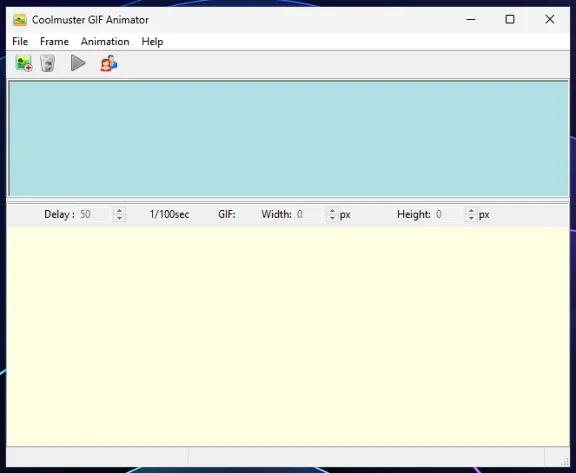The width and height of the screenshot is (576, 473).
Task: Increase GIF Height with up arrow
Action: point(471,211)
